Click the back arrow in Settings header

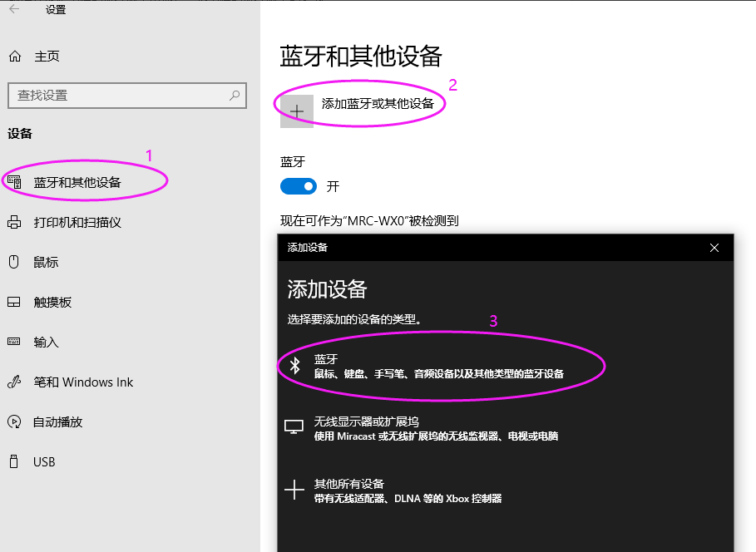[x=14, y=9]
